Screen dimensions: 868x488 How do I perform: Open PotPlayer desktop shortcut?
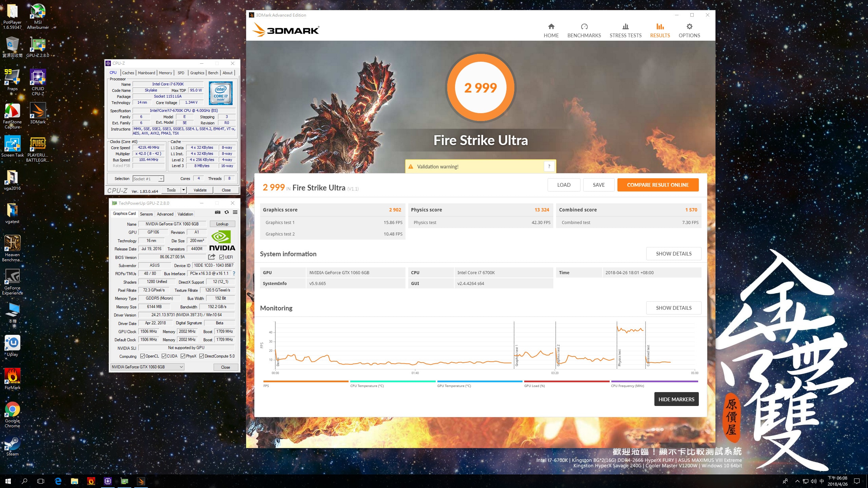tap(13, 16)
